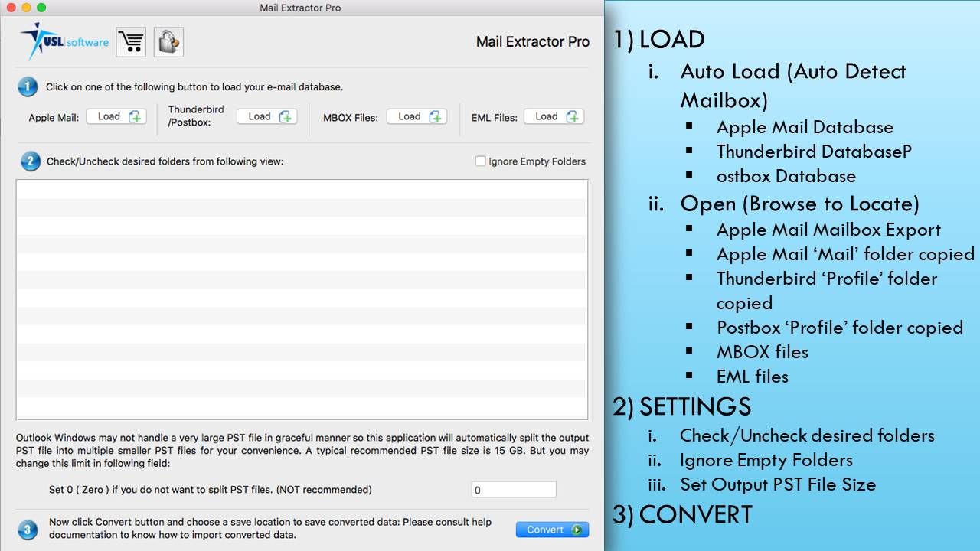Click 'EML files' bullet in slide
The height and width of the screenshot is (551, 980).
753,377
